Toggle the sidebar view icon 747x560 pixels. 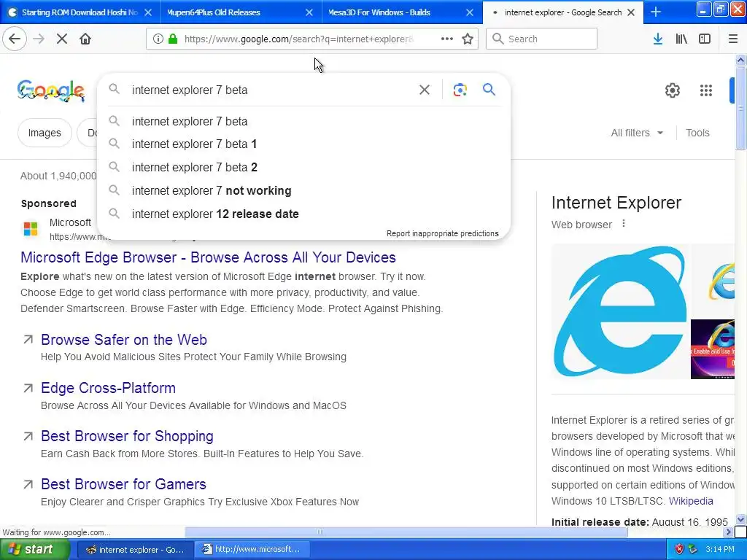705,39
